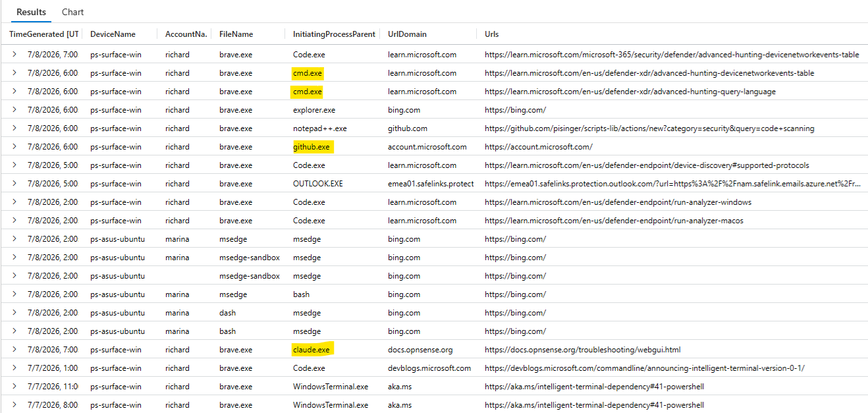
Task: Click the TimeGenerated column header
Action: point(44,34)
